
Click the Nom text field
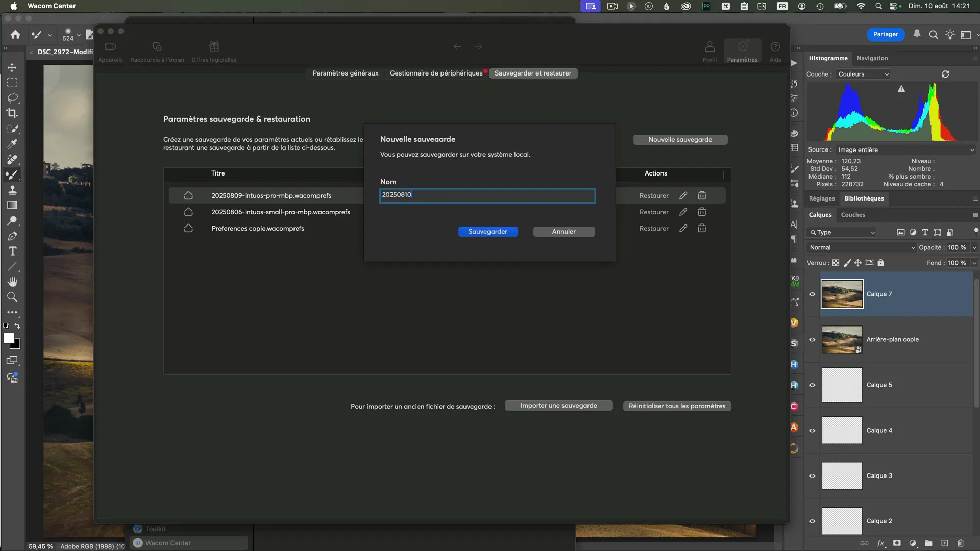[x=487, y=196]
